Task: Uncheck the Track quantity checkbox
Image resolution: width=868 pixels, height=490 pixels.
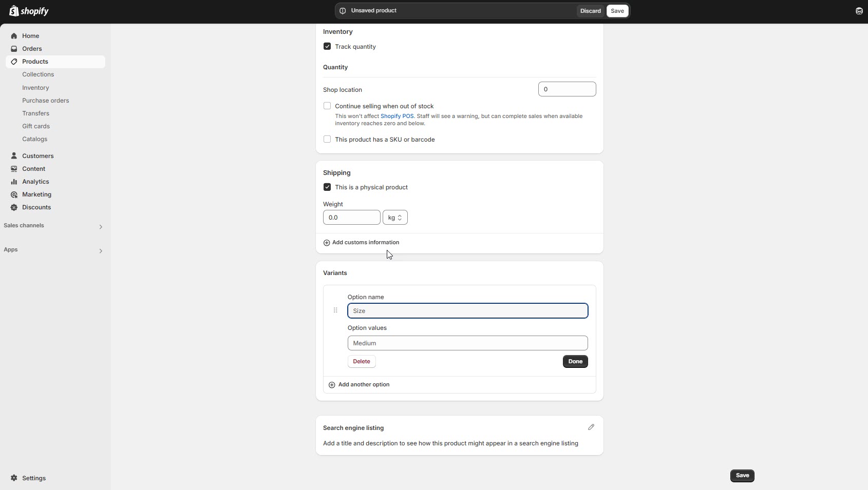Action: click(x=327, y=47)
